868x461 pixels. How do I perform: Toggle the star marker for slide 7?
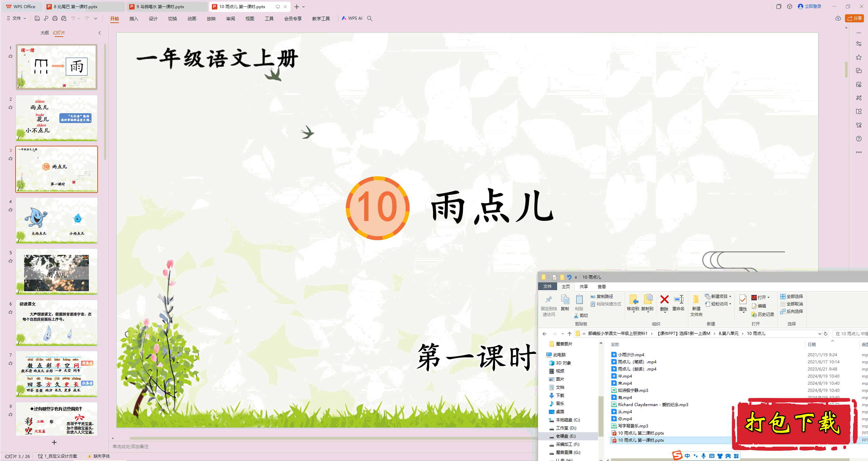tap(11, 363)
